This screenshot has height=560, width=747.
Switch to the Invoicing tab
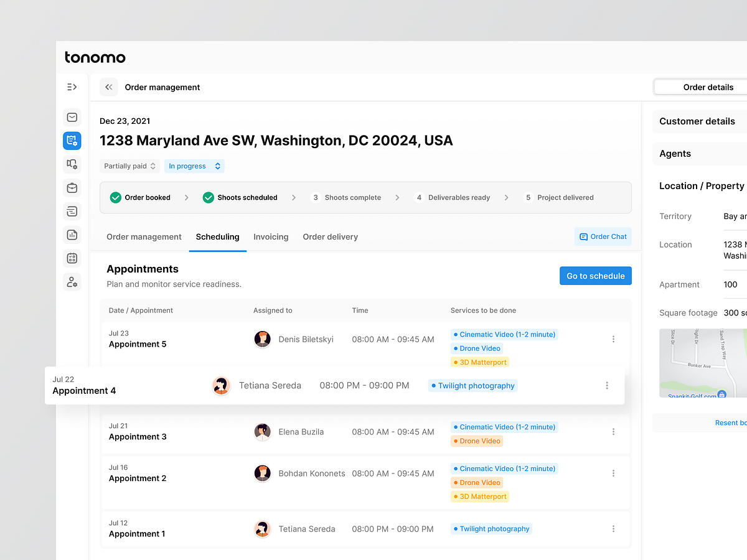coord(271,237)
